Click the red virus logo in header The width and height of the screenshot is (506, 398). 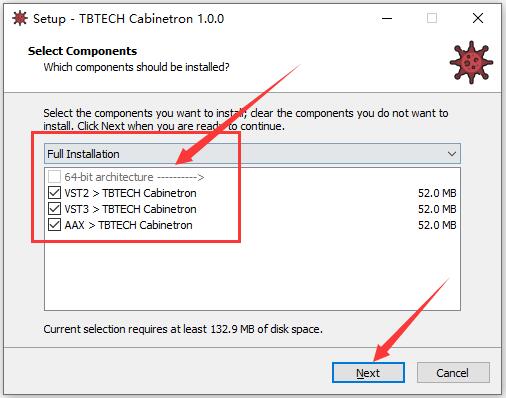pyautogui.click(x=471, y=62)
